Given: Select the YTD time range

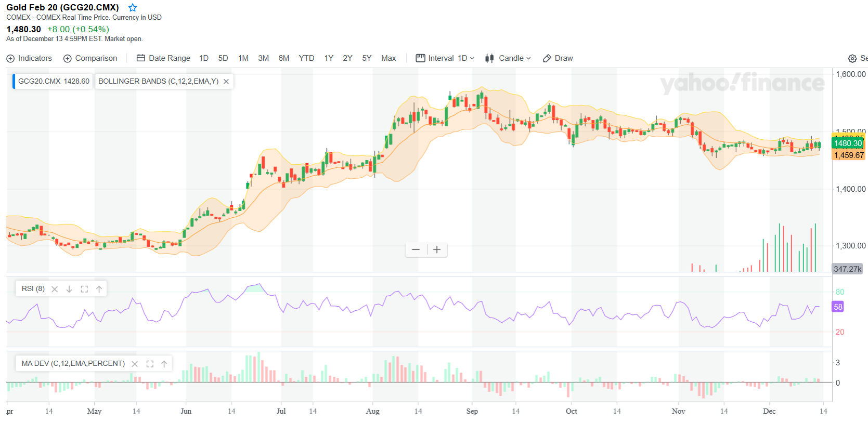Looking at the screenshot, I should pos(306,58).
